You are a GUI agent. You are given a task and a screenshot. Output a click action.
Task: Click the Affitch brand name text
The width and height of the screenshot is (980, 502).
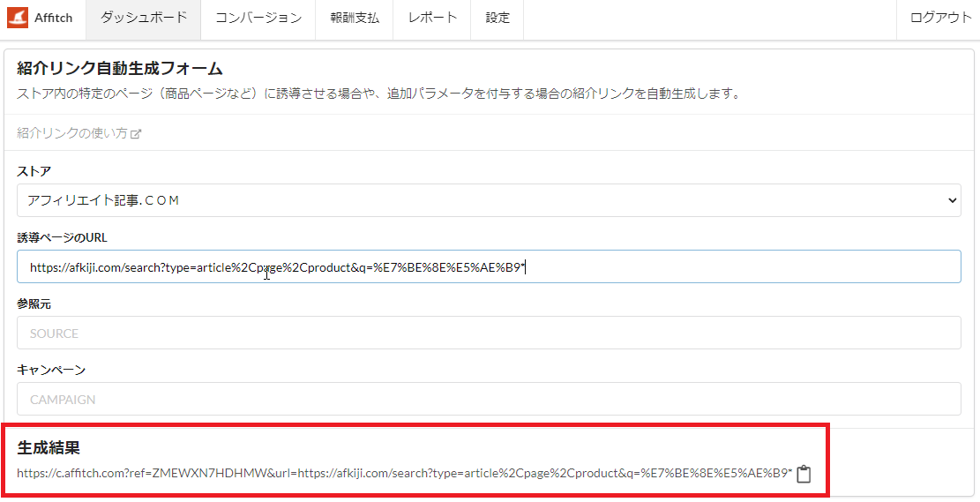pyautogui.click(x=54, y=19)
